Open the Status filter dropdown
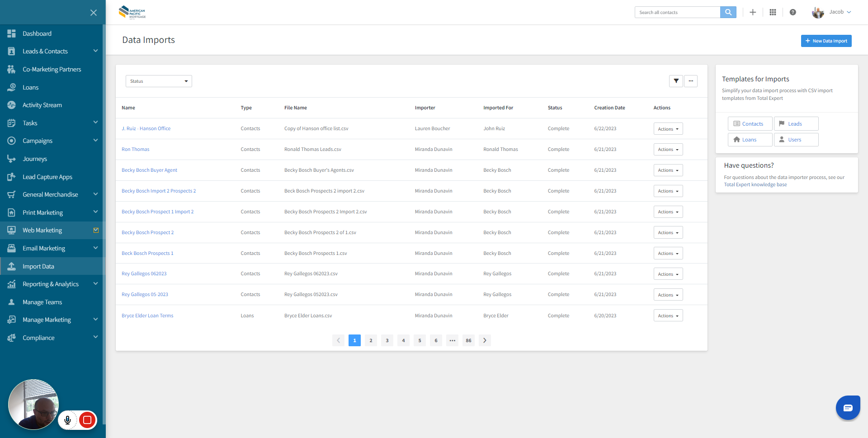This screenshot has width=868, height=438. [159, 81]
